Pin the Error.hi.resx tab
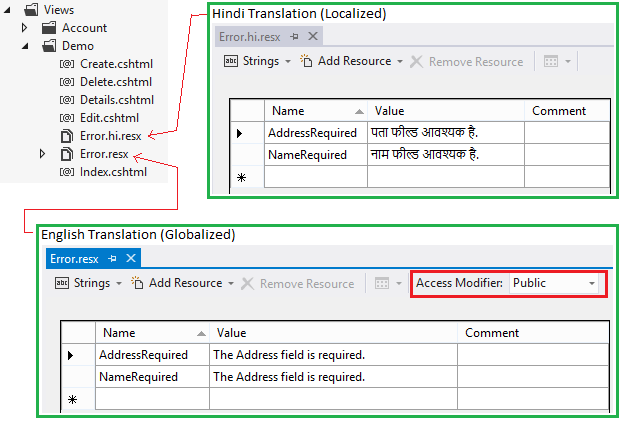623x422 pixels. (294, 37)
